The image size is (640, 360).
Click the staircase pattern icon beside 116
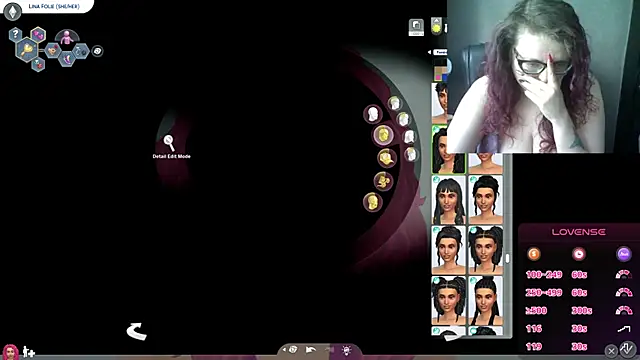click(x=624, y=329)
